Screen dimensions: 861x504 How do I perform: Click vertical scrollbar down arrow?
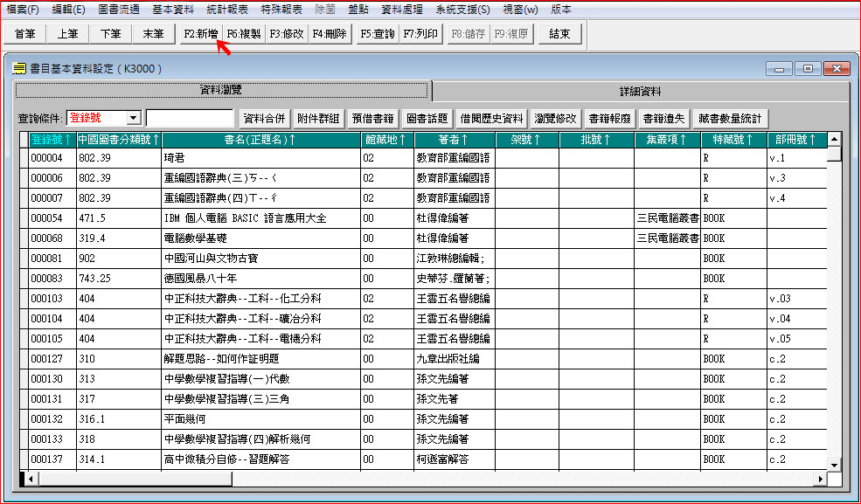[x=834, y=465]
